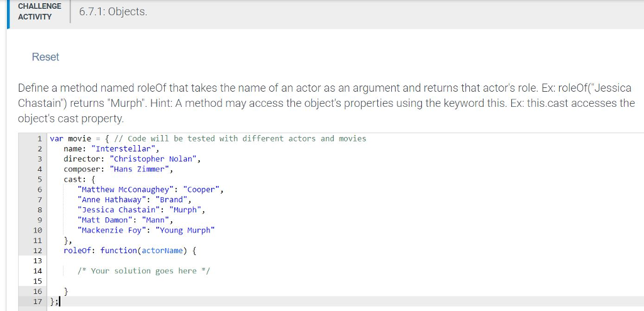Click the instruction paragraph about roleOf method
The image size is (644, 311).
point(326,104)
